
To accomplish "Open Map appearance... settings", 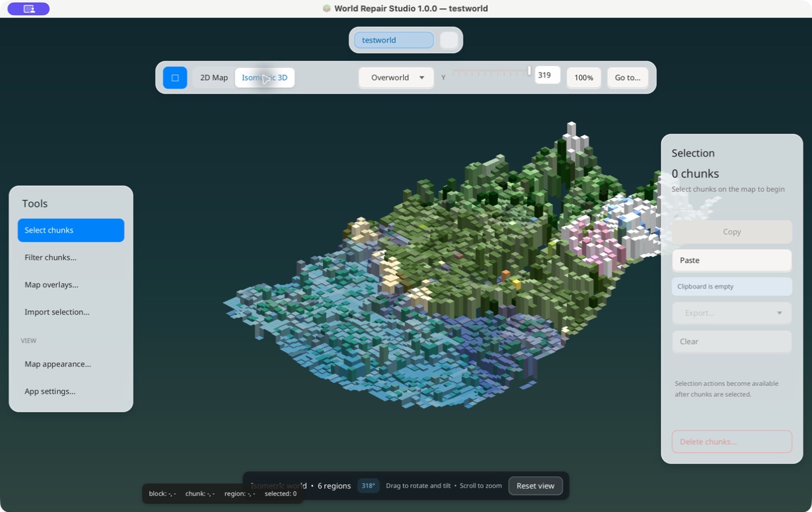I will click(x=71, y=364).
